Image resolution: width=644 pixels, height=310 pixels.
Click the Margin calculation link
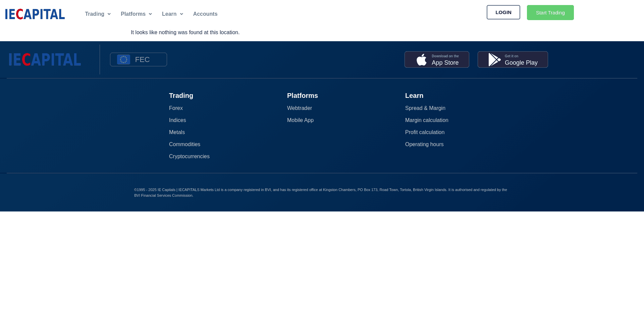(x=426, y=120)
